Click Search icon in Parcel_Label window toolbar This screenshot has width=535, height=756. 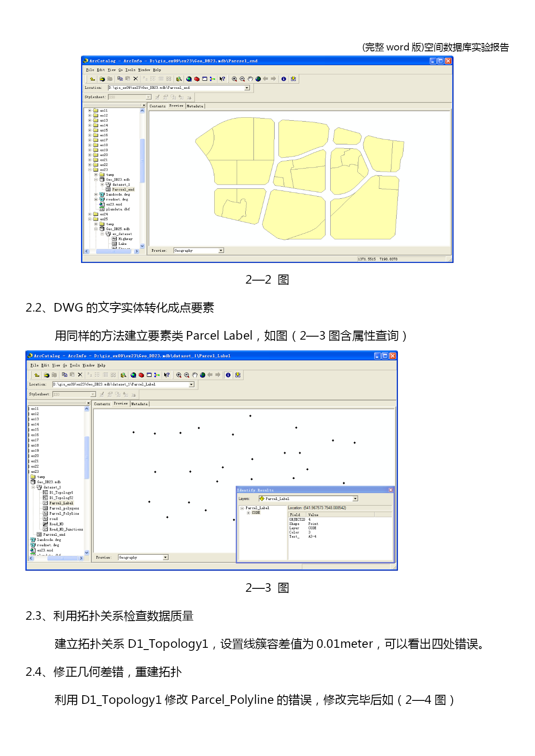[x=123, y=375]
